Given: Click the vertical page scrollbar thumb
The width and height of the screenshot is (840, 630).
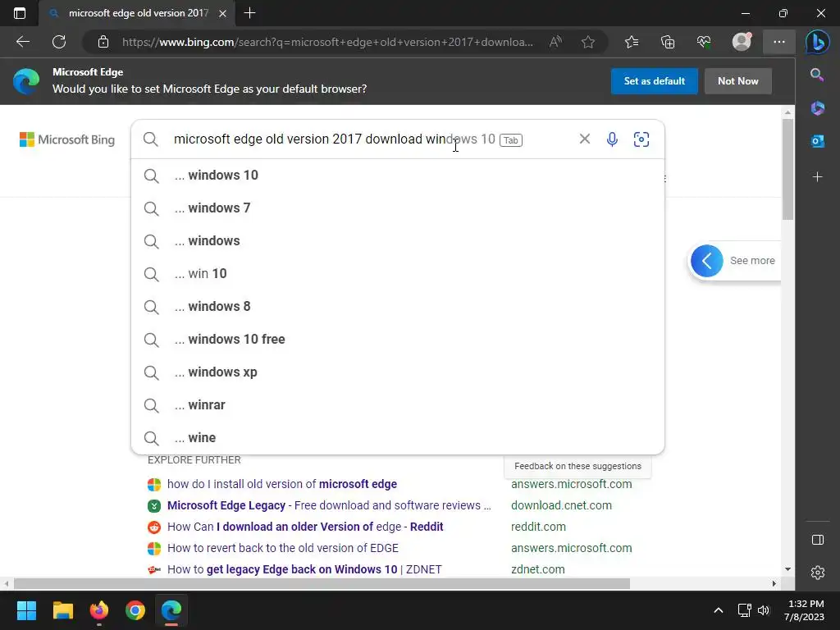Looking at the screenshot, I should coord(787,169).
